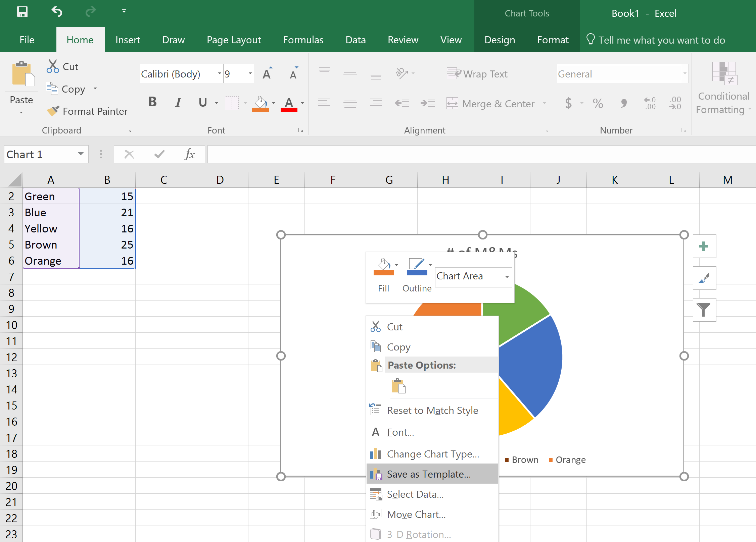Open Chart Filters funnel beside the chart

pos(704,309)
